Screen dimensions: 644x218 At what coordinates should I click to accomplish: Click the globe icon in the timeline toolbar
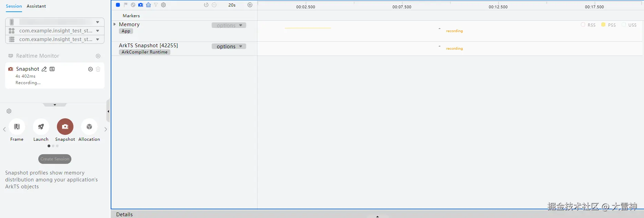(133, 5)
